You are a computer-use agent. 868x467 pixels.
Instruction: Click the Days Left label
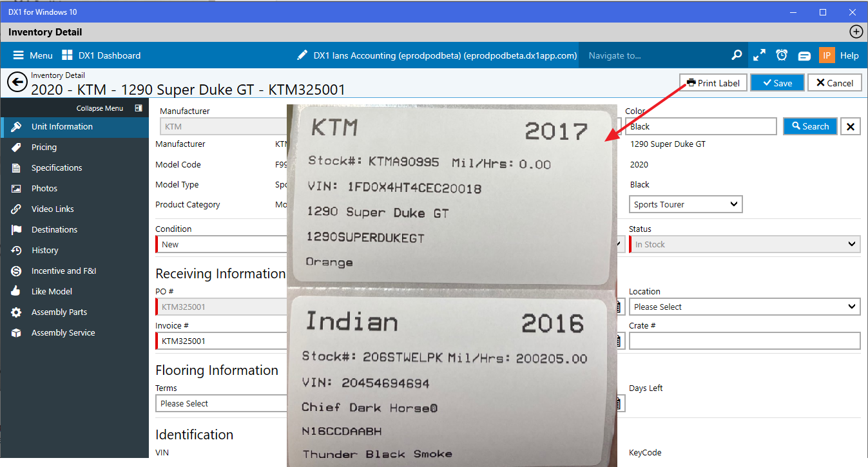pyautogui.click(x=646, y=388)
